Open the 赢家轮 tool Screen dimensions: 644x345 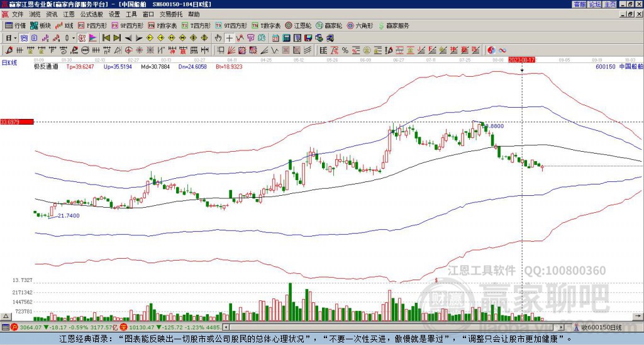pos(329,25)
